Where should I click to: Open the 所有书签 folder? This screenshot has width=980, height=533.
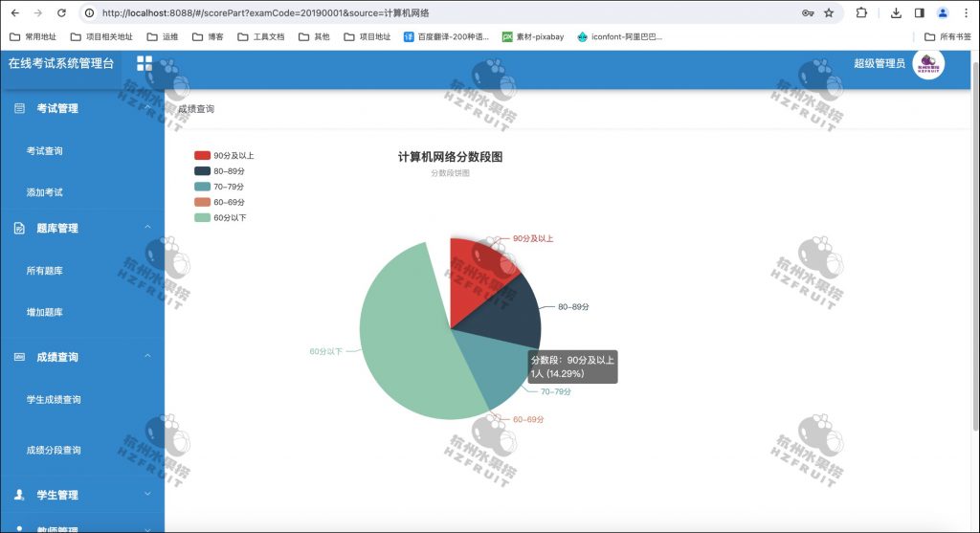947,37
